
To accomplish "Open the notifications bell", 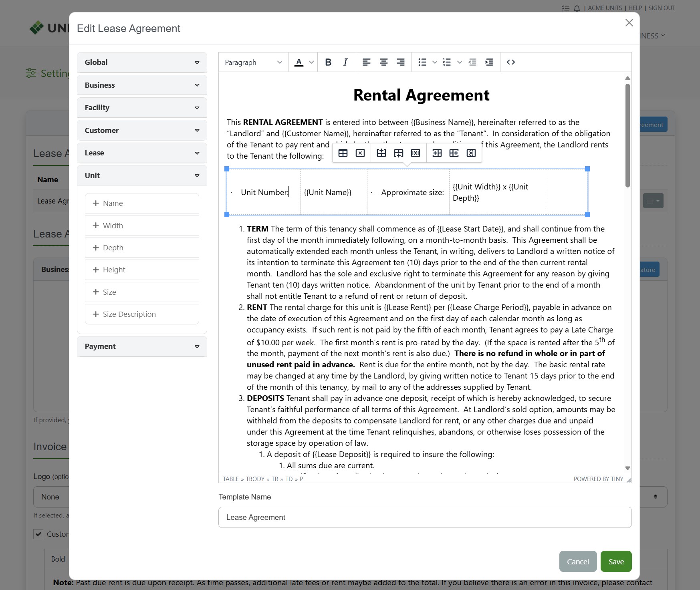I will click(577, 8).
